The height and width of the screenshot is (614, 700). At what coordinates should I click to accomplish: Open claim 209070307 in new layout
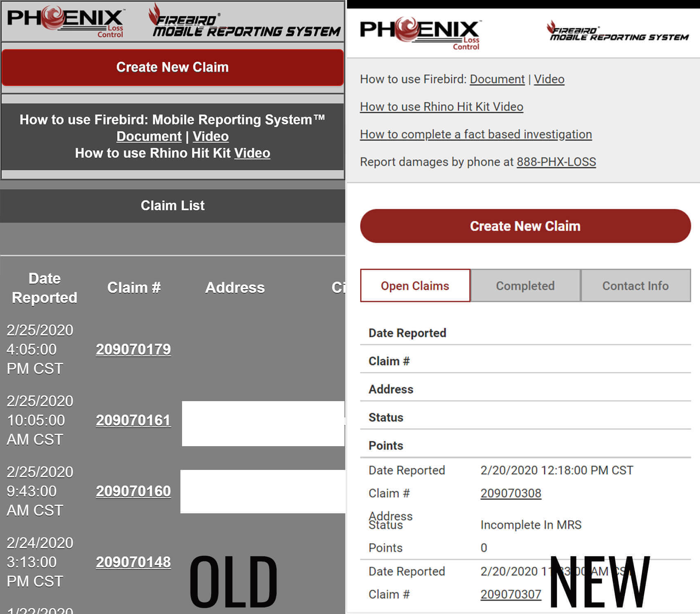click(x=511, y=594)
